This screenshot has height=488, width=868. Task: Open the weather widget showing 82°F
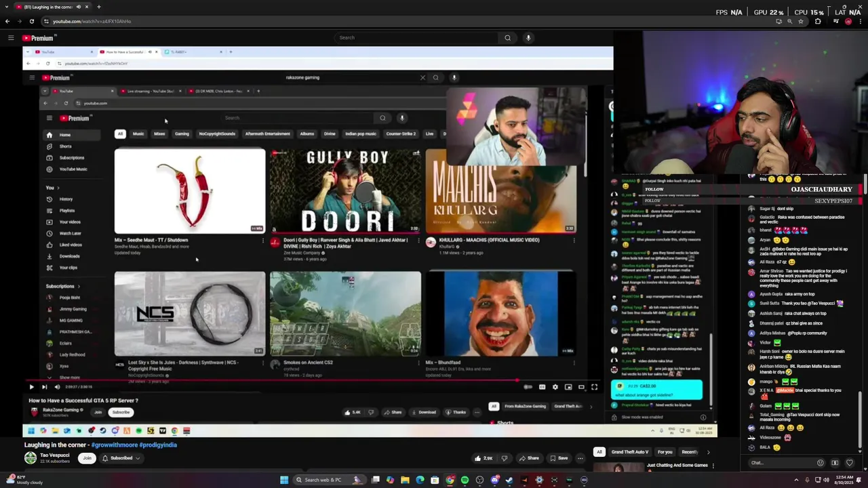click(x=24, y=480)
